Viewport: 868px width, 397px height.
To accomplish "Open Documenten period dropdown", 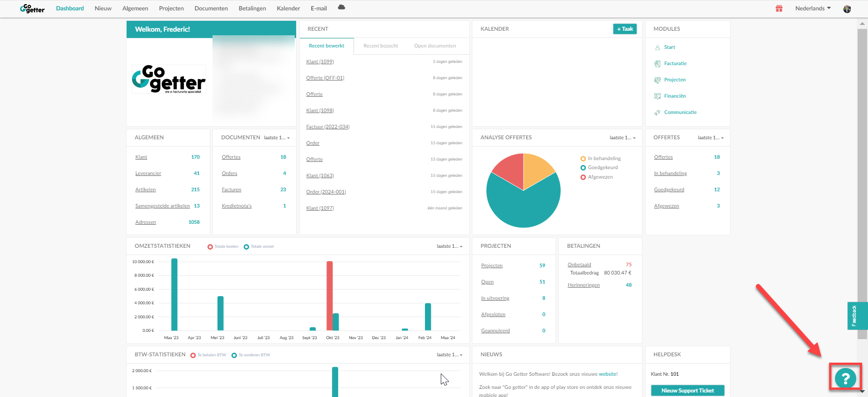I will [277, 137].
